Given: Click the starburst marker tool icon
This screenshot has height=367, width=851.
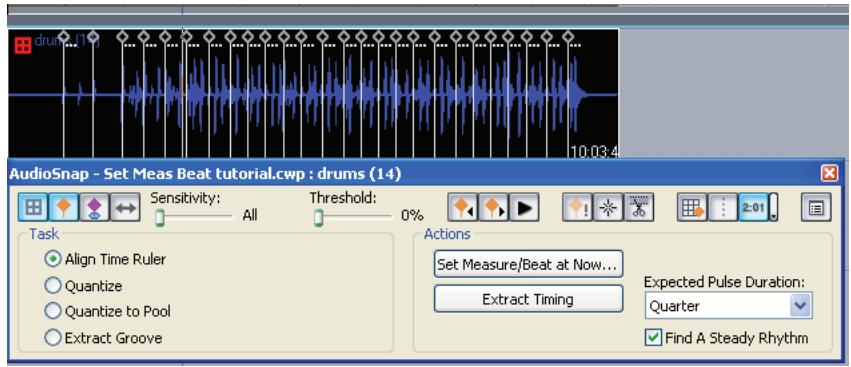Looking at the screenshot, I should pos(608,207).
